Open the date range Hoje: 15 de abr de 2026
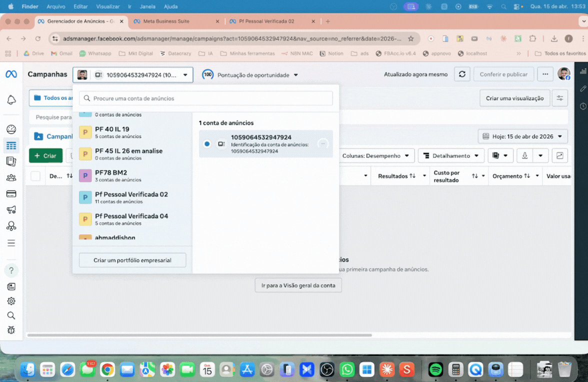 (523, 136)
